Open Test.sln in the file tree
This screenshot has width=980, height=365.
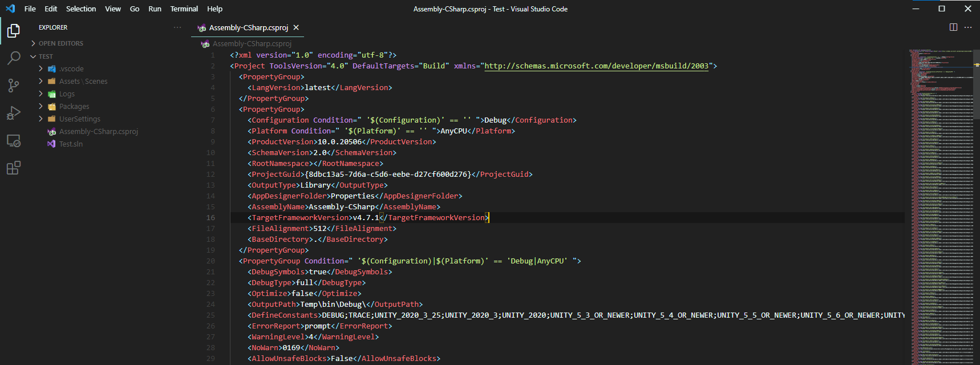click(x=71, y=144)
